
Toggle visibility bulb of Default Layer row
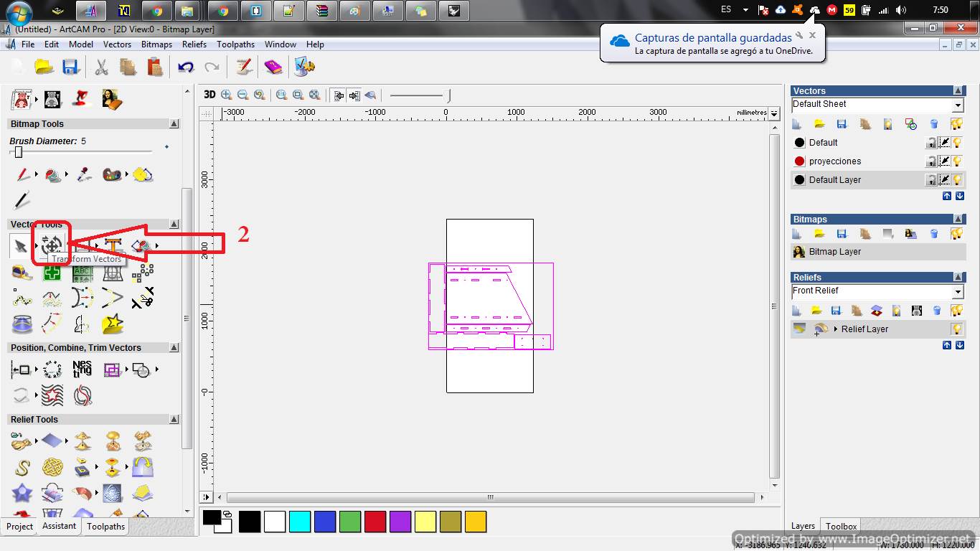[x=957, y=180]
